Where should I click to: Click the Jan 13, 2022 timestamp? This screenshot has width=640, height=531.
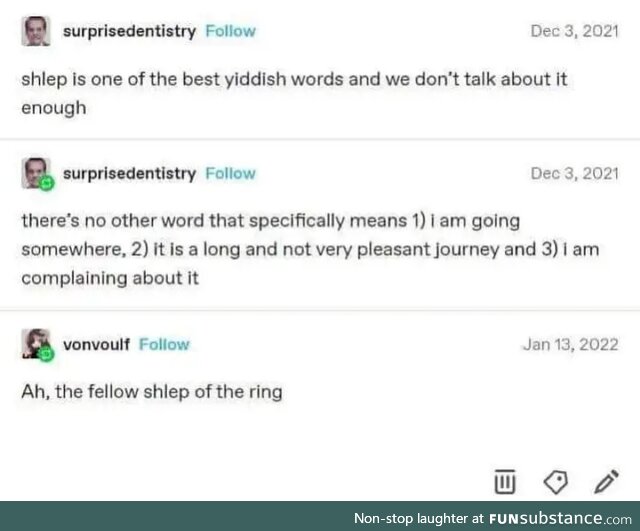click(x=571, y=344)
